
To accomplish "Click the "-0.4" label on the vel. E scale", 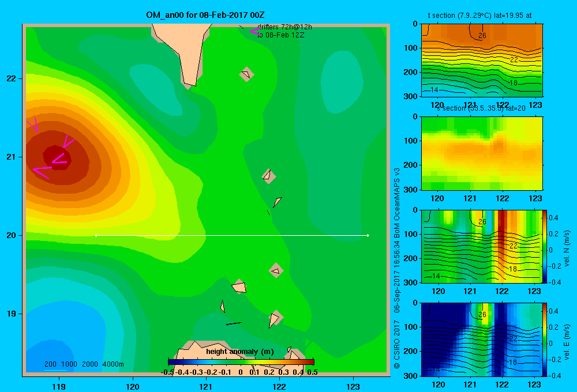I will tap(554, 375).
